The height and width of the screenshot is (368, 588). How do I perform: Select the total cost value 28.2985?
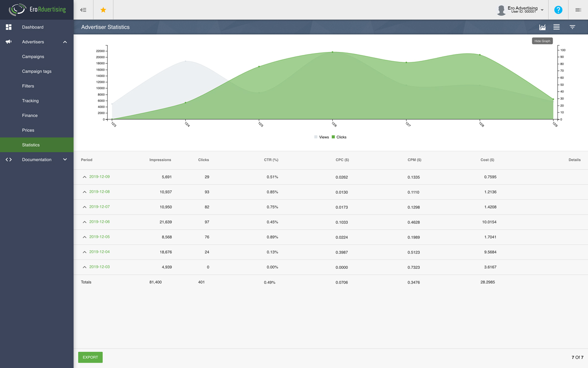pyautogui.click(x=488, y=282)
